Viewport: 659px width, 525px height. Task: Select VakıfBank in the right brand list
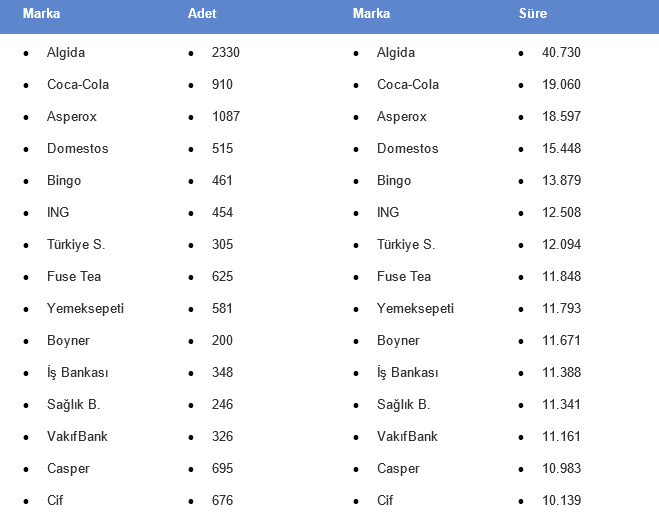[x=407, y=436]
